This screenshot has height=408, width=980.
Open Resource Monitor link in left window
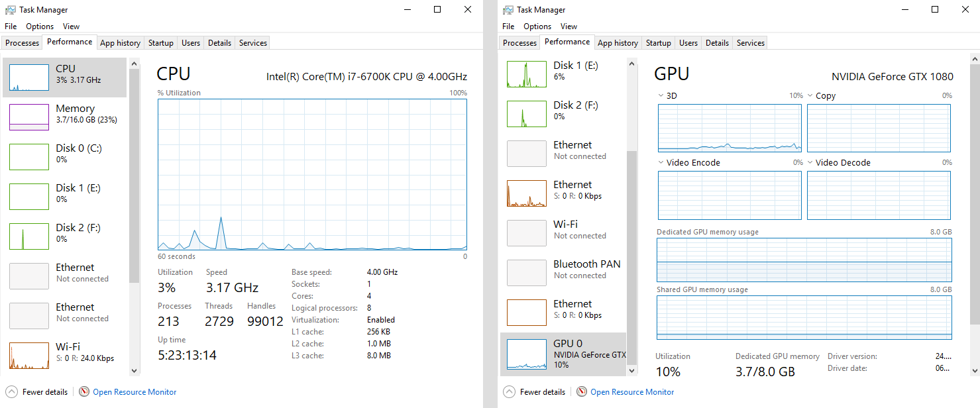pyautogui.click(x=135, y=392)
